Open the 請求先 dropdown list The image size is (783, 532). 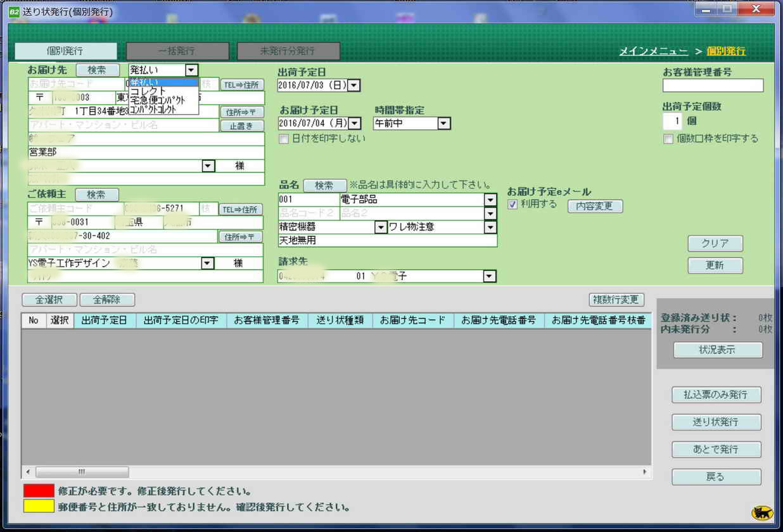tap(489, 276)
